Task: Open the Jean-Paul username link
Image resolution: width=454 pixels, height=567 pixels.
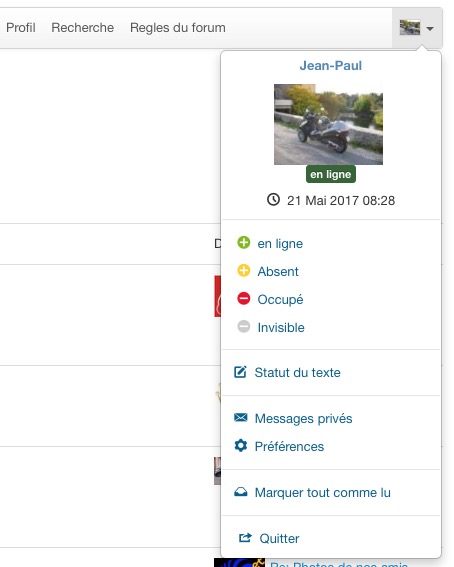Action: pos(330,66)
